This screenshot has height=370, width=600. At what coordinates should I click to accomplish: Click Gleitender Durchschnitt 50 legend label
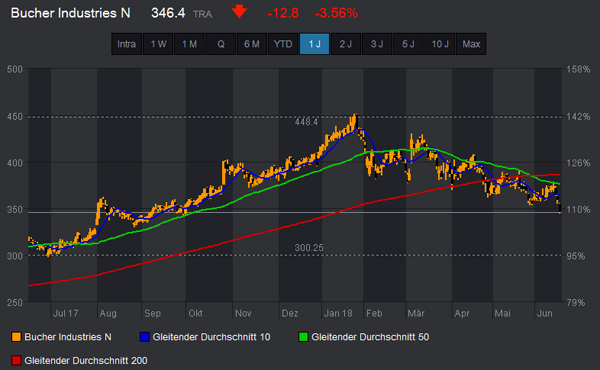pyautogui.click(x=370, y=337)
